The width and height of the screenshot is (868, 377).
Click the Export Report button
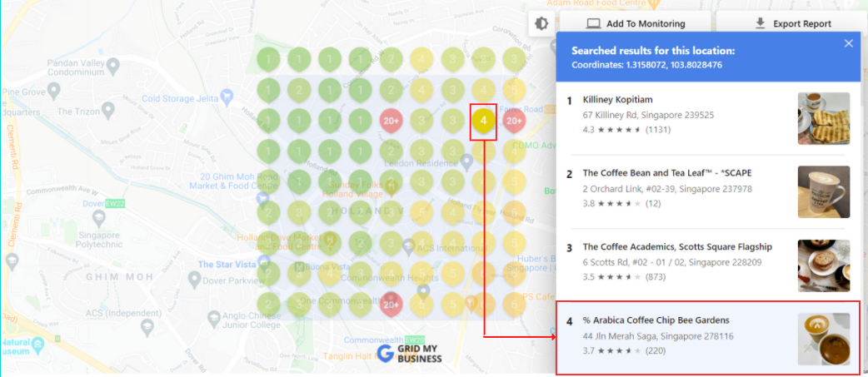click(x=792, y=24)
